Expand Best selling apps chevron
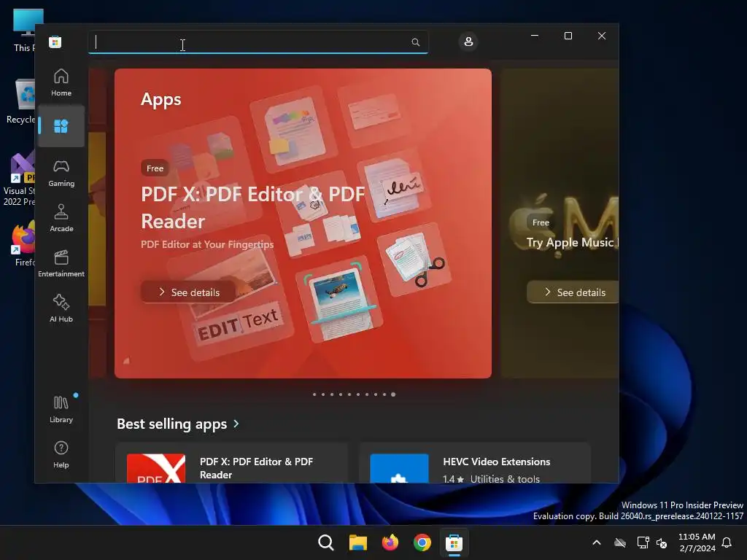The height and width of the screenshot is (560, 747). (236, 424)
